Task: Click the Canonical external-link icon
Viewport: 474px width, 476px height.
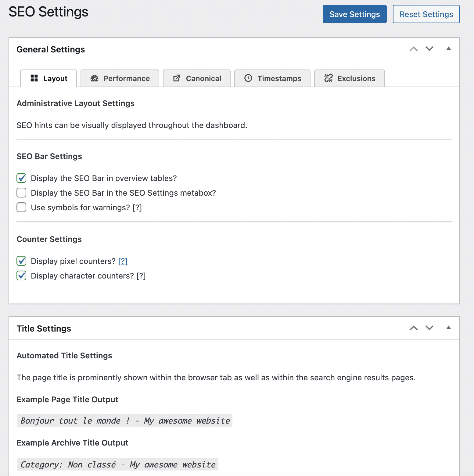Action: point(177,78)
